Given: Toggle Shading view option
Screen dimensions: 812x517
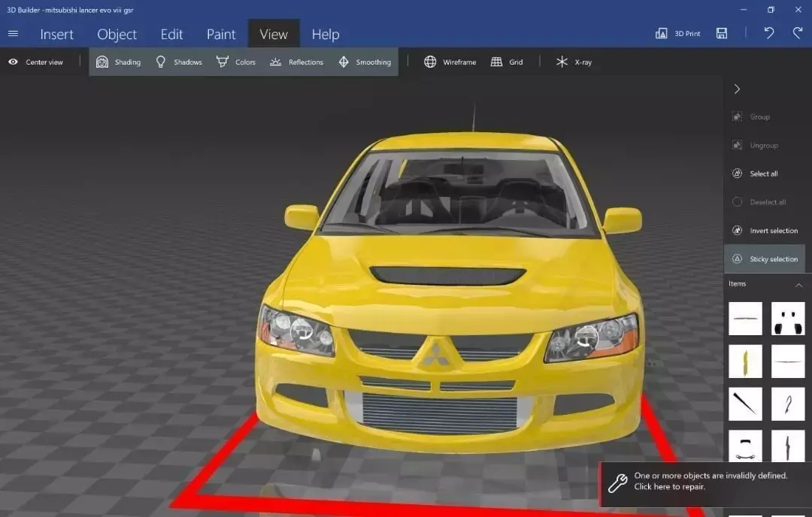Looking at the screenshot, I should [118, 62].
